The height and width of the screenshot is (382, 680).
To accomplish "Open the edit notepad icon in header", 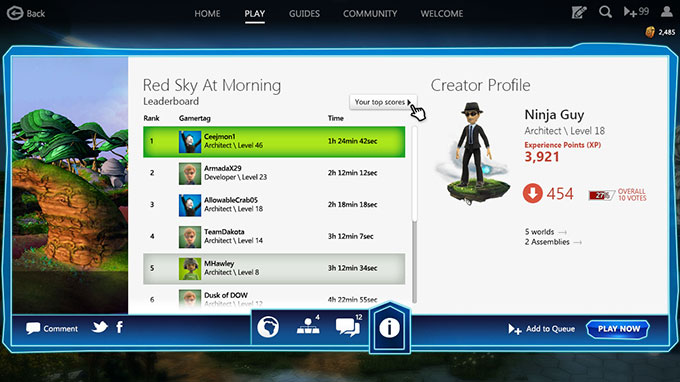I will pos(579,12).
